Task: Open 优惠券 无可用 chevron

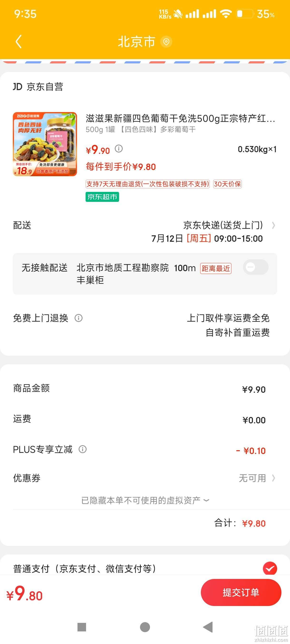Action: [x=274, y=478]
